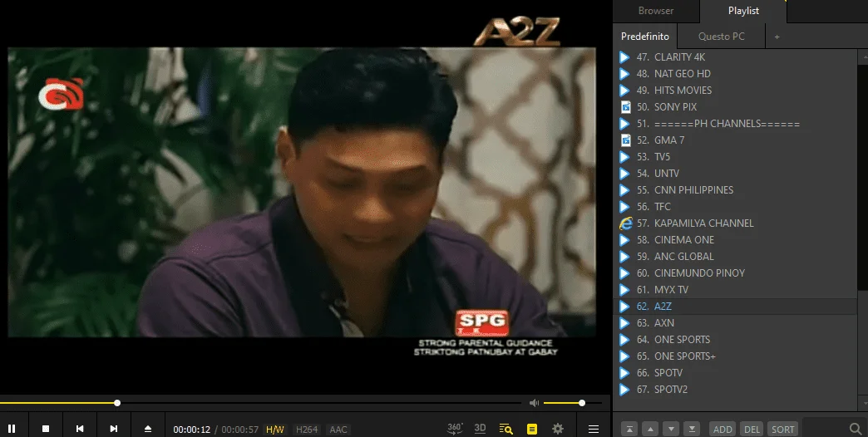
Task: Move selected item up one position
Action: click(650, 429)
